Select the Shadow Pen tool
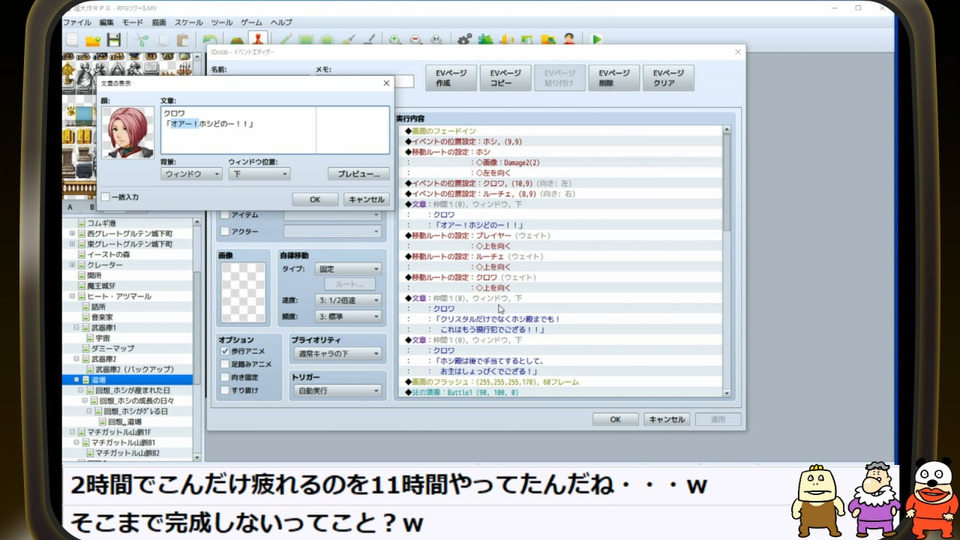Viewport: 960px width, 540px height. click(369, 40)
